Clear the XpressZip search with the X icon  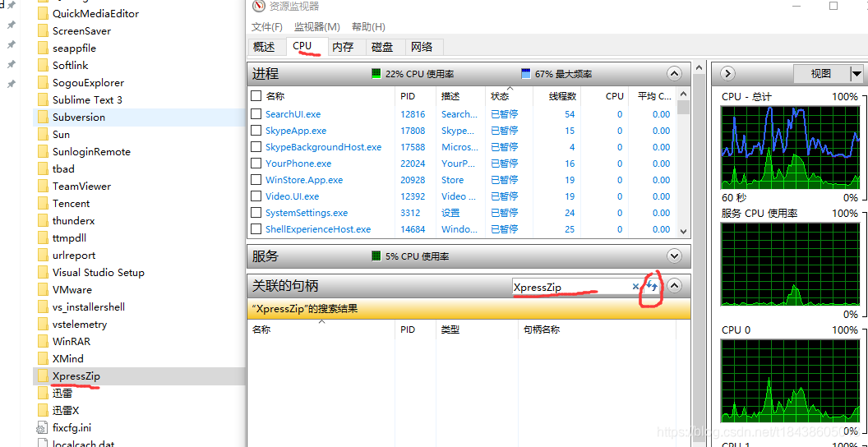coord(635,287)
